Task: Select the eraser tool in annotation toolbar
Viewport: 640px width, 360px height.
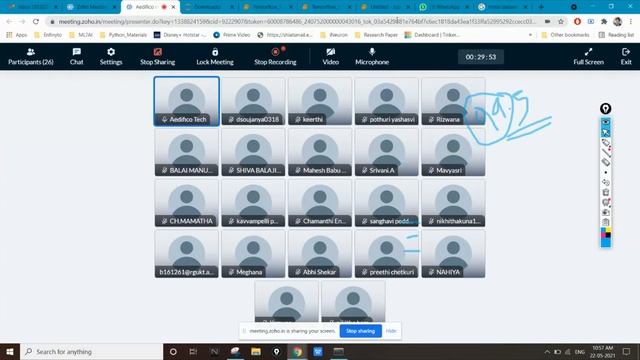Action: pyautogui.click(x=606, y=162)
